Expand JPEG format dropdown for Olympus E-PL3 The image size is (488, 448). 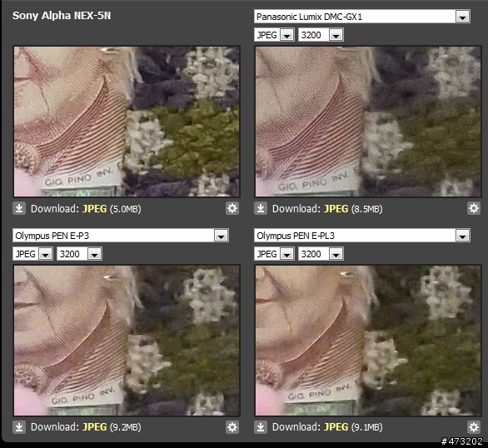(x=274, y=254)
